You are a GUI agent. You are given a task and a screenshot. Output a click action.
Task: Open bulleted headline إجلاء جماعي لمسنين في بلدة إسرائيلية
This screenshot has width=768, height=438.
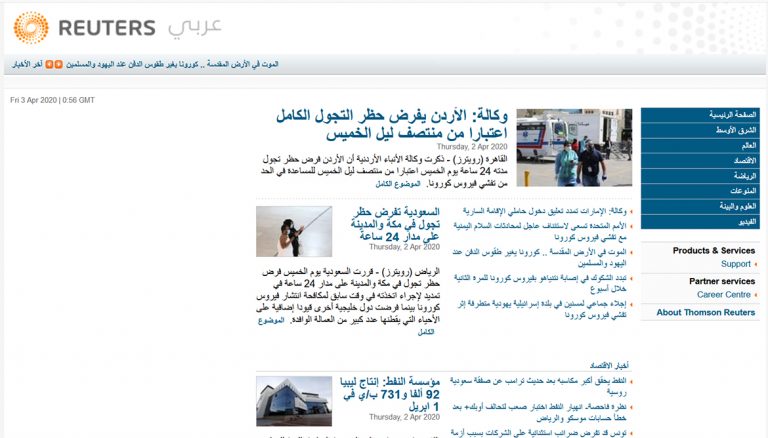coord(542,310)
